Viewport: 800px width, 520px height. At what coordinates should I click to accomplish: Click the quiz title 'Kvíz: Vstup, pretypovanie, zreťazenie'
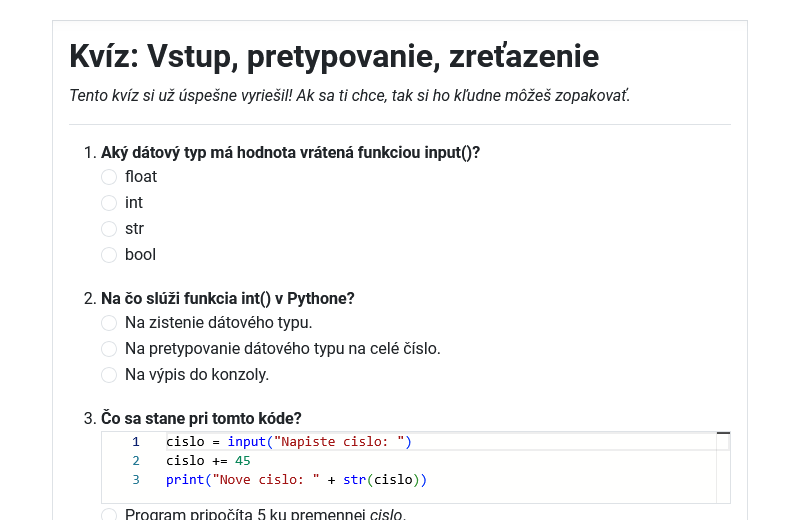point(334,57)
